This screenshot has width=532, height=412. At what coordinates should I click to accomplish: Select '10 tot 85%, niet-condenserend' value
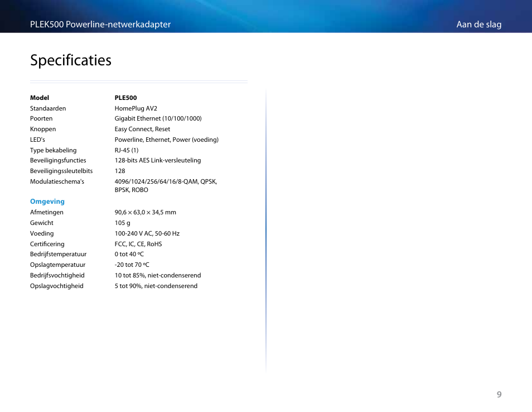[x=158, y=275]
